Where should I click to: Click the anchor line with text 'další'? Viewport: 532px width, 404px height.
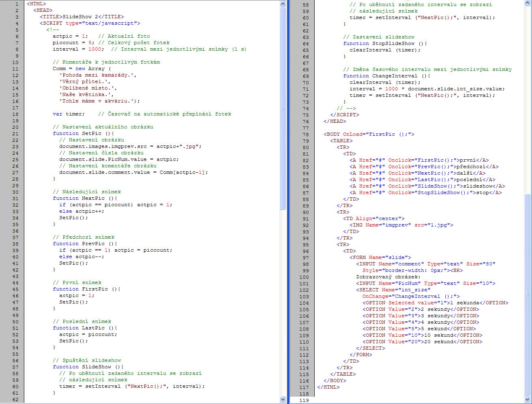coord(417,173)
